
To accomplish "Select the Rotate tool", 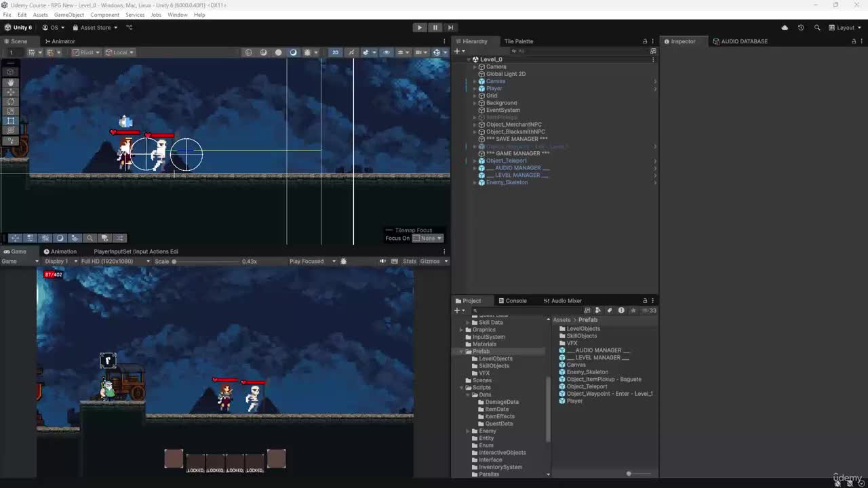I will [x=11, y=102].
